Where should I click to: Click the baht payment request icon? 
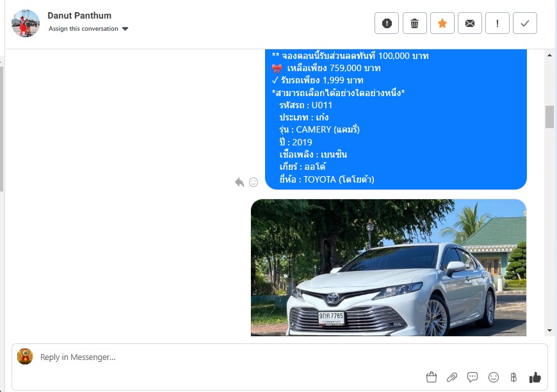(x=513, y=377)
